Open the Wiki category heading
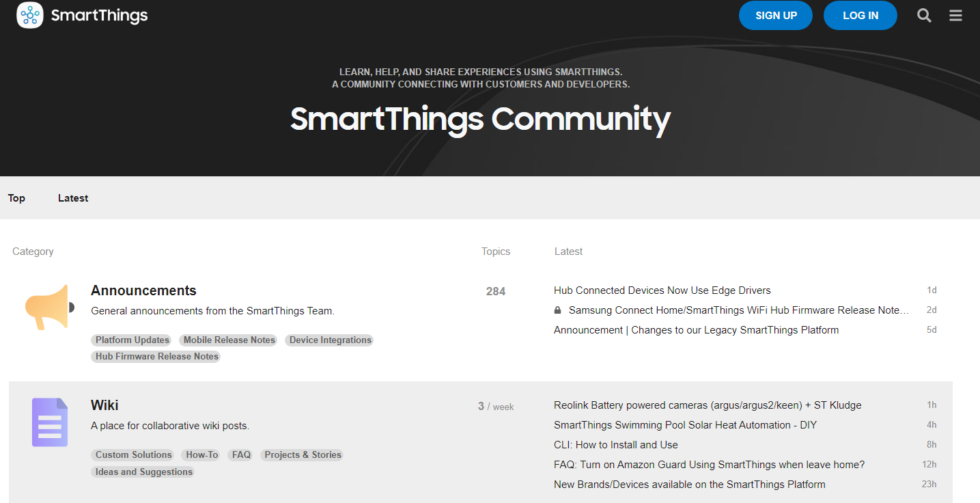The height and width of the screenshot is (503, 980). 104,405
